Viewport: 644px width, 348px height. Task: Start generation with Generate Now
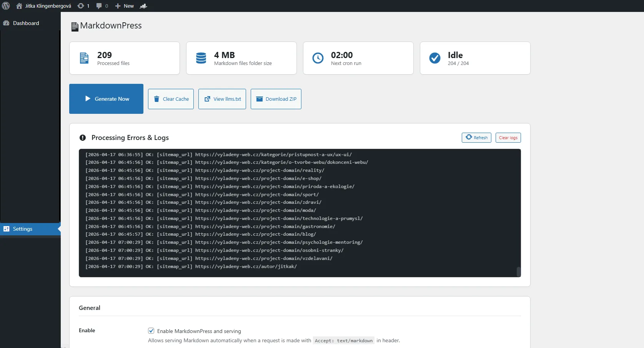click(x=106, y=99)
